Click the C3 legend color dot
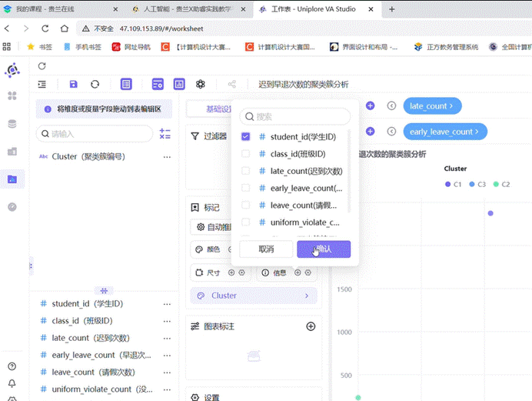This screenshot has width=532, height=401. [x=471, y=184]
